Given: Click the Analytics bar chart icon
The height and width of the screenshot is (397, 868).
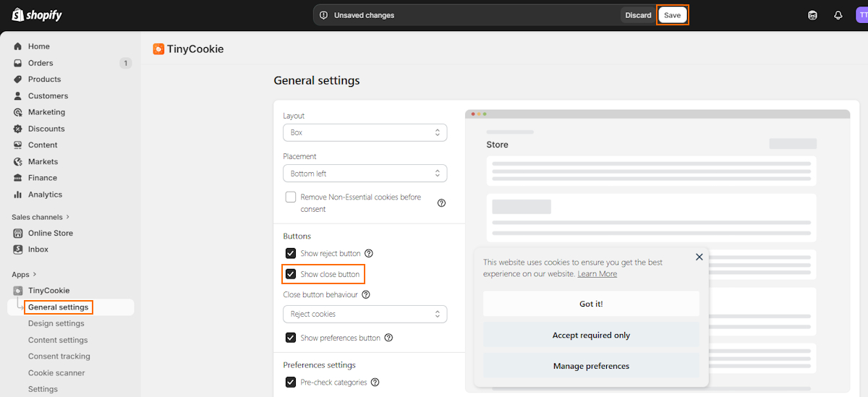Looking at the screenshot, I should [18, 195].
